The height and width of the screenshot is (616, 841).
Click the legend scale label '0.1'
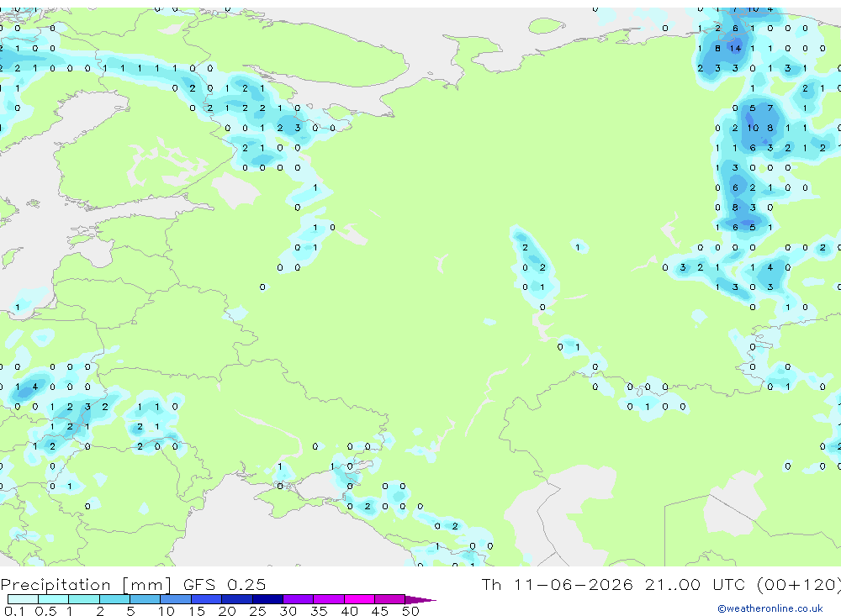(x=14, y=611)
